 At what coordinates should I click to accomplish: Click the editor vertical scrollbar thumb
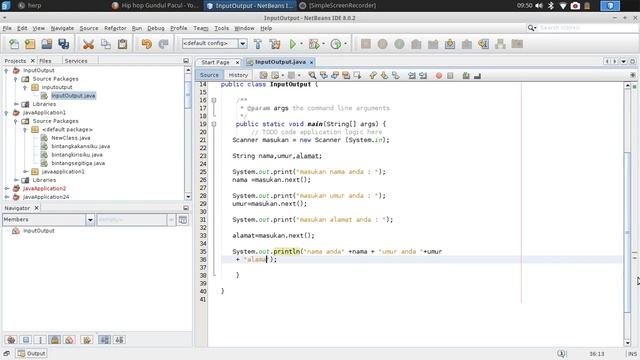point(628,233)
